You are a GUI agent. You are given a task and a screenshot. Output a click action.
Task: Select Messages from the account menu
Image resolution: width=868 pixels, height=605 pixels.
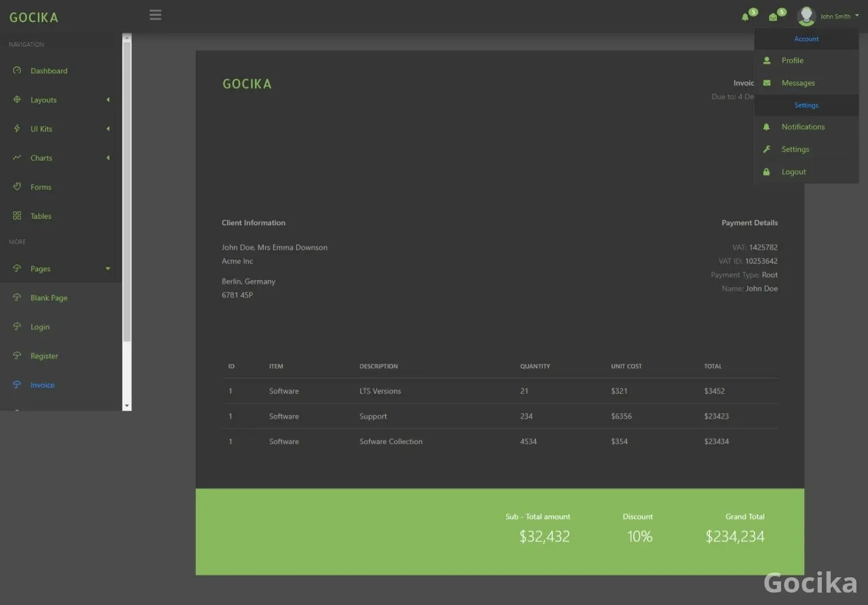[x=798, y=83]
